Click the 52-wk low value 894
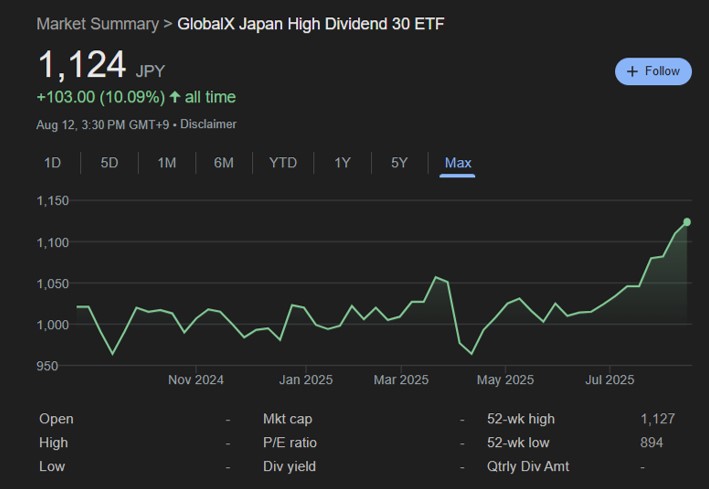 tap(652, 442)
